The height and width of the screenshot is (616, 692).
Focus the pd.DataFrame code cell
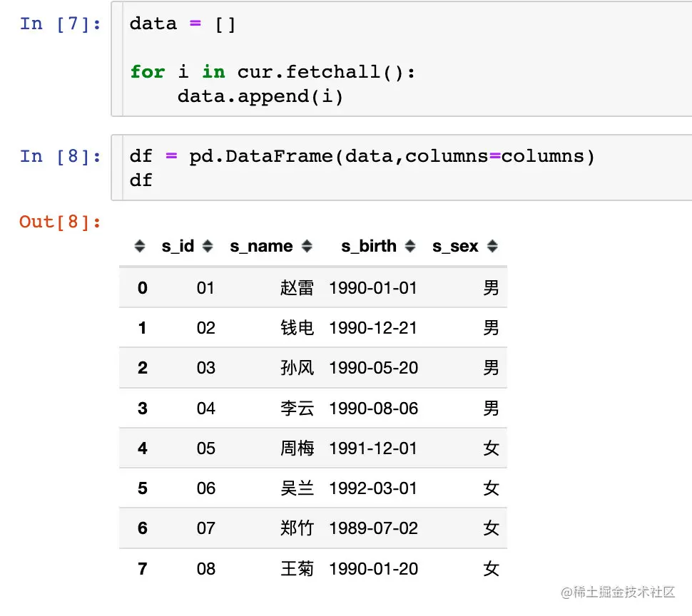coord(402,168)
